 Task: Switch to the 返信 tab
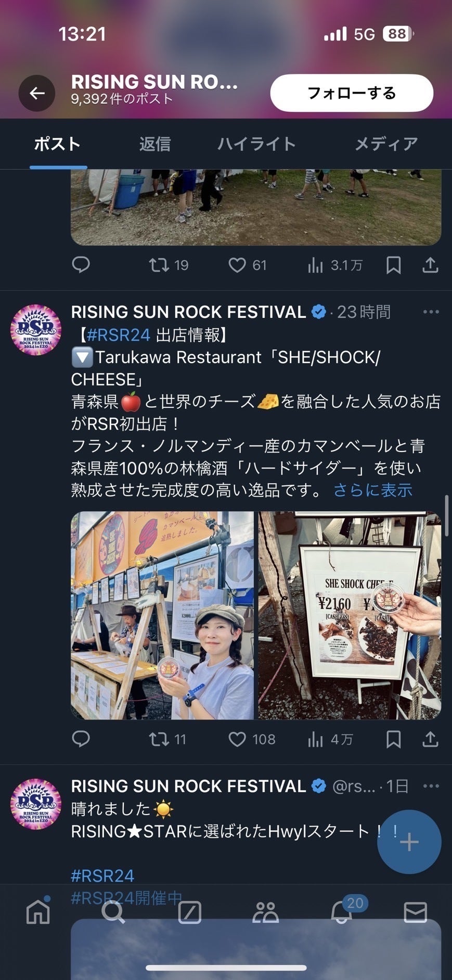pos(155,144)
